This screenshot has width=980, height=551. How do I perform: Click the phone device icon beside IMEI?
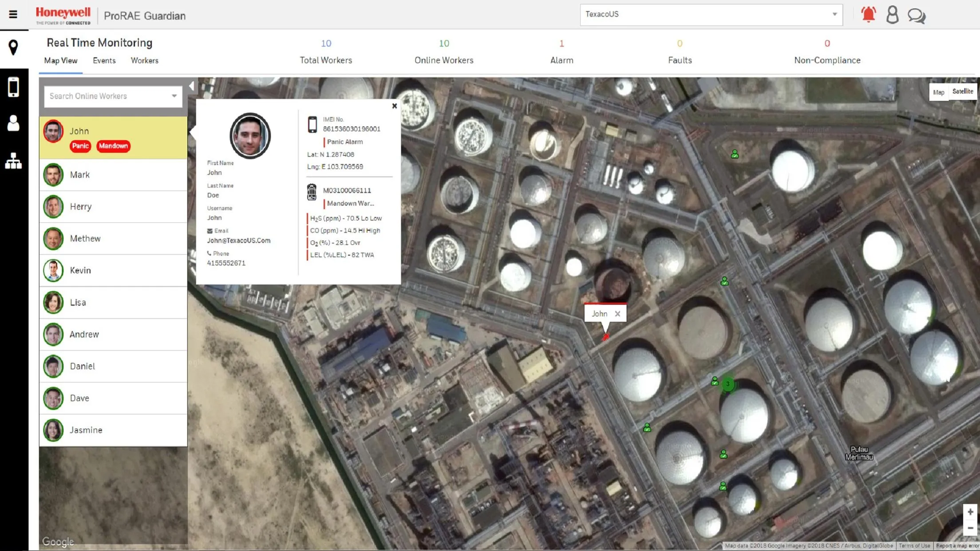point(312,125)
